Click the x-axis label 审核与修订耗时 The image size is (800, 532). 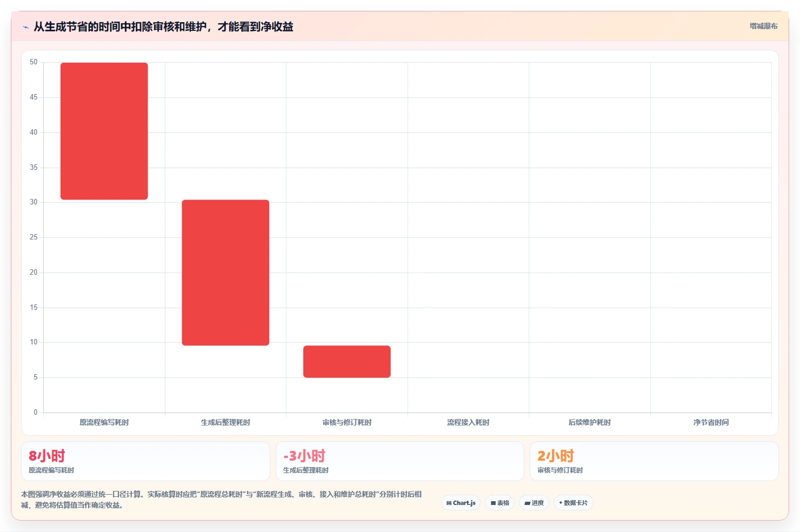pyautogui.click(x=347, y=422)
